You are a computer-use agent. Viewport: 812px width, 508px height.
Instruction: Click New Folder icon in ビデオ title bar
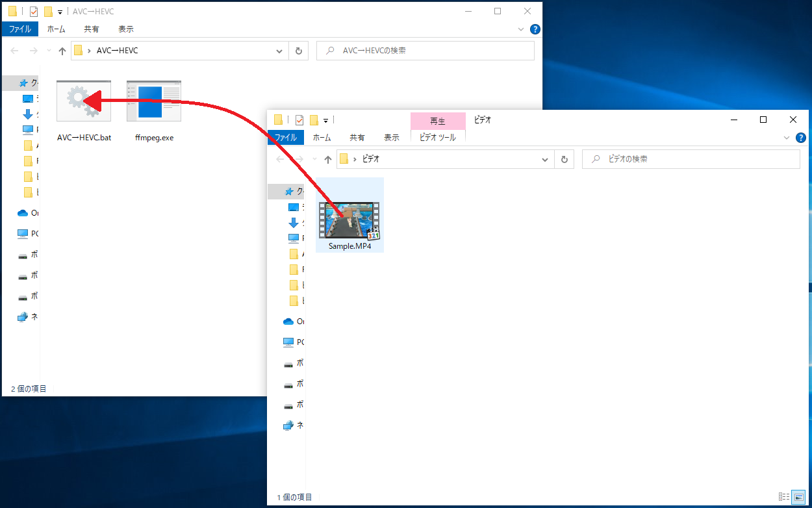coord(314,120)
